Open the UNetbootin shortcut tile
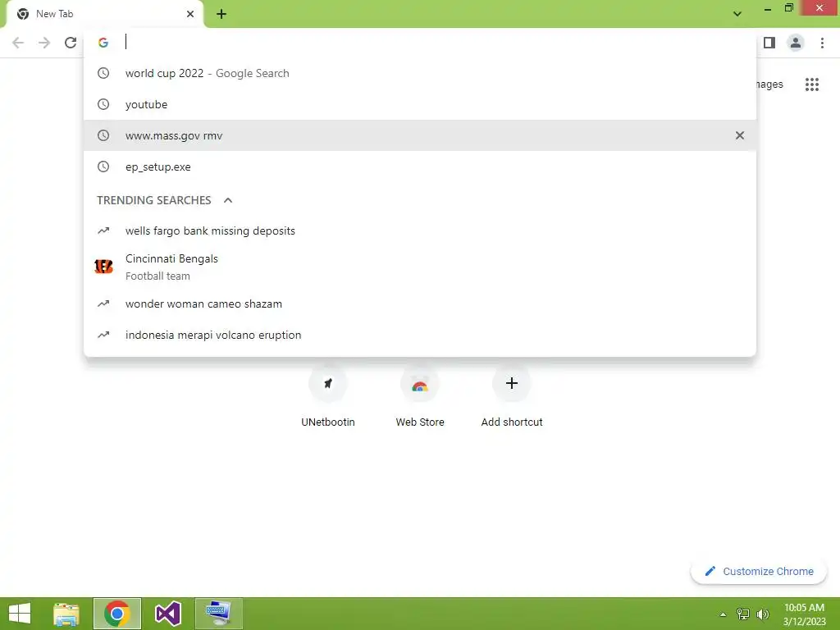Image resolution: width=840 pixels, height=630 pixels. [x=328, y=396]
